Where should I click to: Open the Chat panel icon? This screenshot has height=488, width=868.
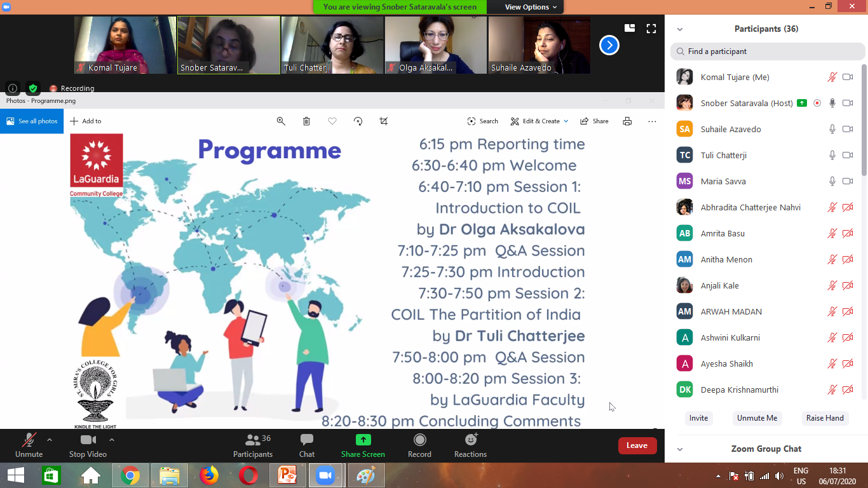coord(307,440)
